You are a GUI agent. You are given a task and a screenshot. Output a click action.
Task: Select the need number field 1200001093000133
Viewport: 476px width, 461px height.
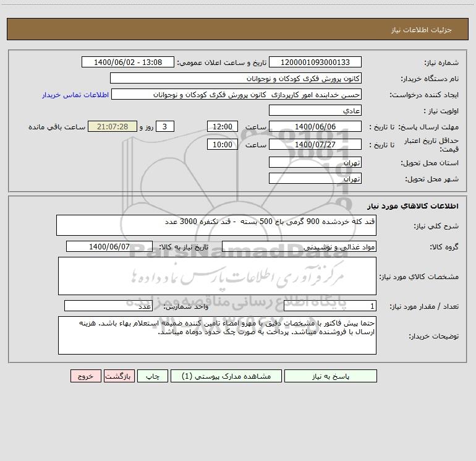click(x=315, y=62)
